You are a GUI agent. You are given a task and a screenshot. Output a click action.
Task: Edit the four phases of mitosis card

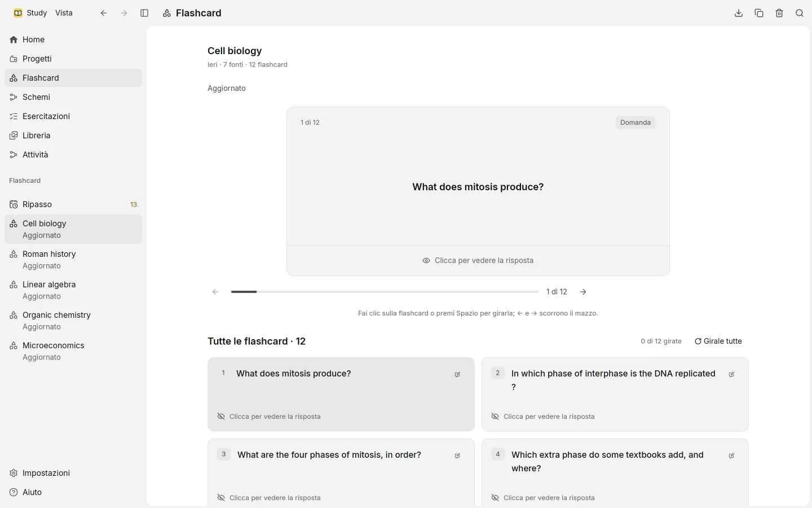(457, 456)
